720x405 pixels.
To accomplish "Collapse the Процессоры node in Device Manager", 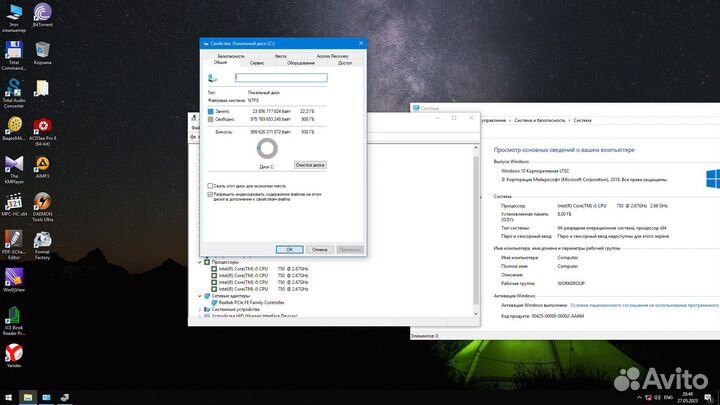I will 200,262.
